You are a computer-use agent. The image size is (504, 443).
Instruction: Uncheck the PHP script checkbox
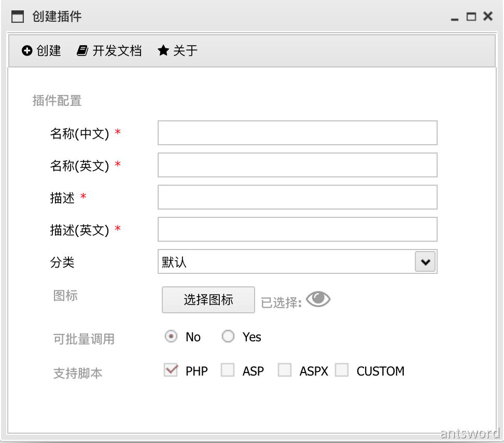point(171,370)
